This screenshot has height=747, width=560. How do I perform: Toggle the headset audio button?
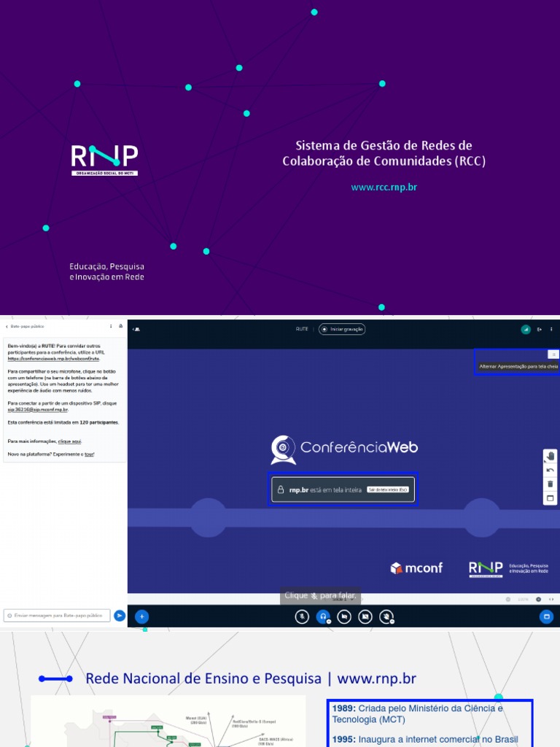[x=323, y=616]
